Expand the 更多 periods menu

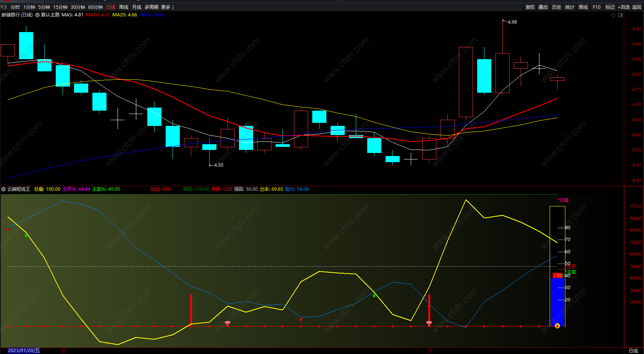pos(167,7)
